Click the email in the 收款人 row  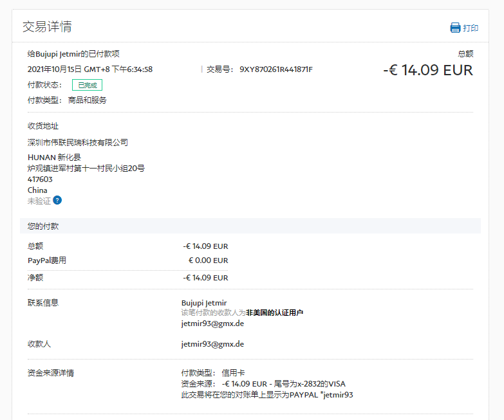point(212,344)
